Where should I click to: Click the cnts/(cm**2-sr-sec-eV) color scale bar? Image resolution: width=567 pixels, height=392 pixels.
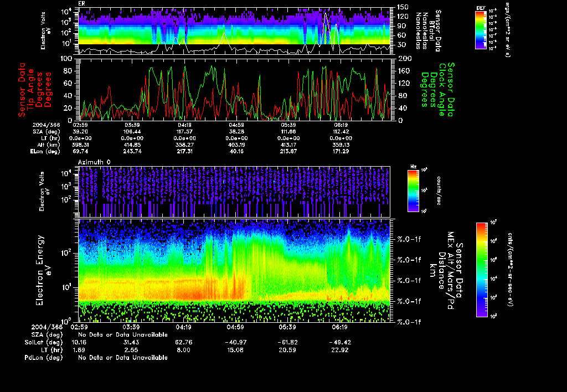(481, 270)
